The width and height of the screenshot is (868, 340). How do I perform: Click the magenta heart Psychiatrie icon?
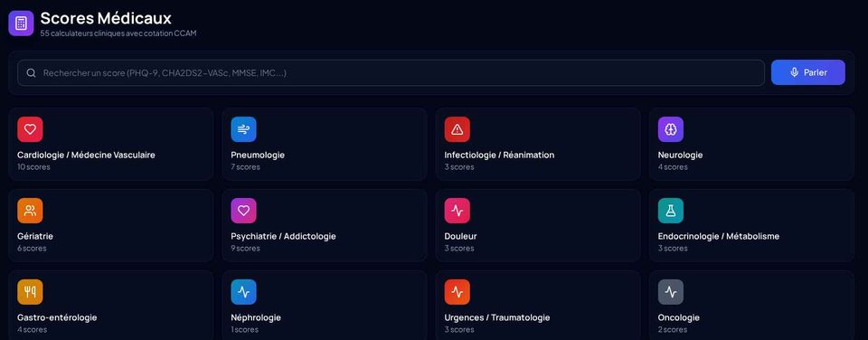click(x=243, y=211)
